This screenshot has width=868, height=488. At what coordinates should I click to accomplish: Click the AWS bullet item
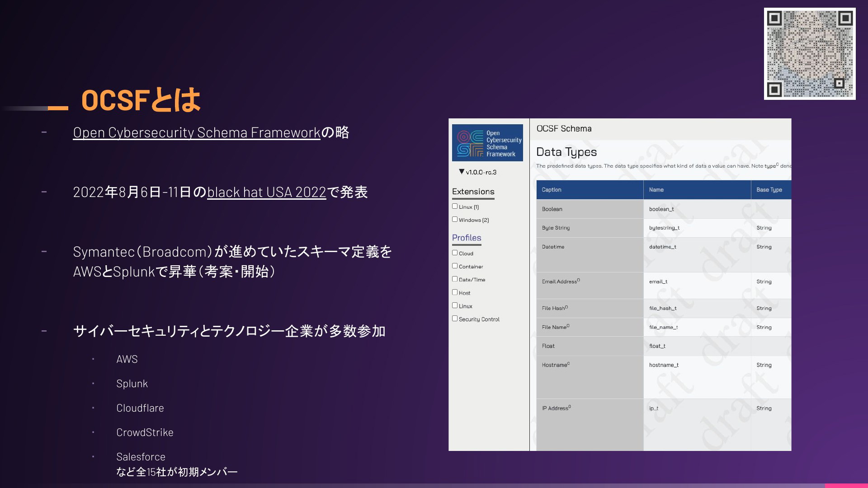pyautogui.click(x=127, y=359)
